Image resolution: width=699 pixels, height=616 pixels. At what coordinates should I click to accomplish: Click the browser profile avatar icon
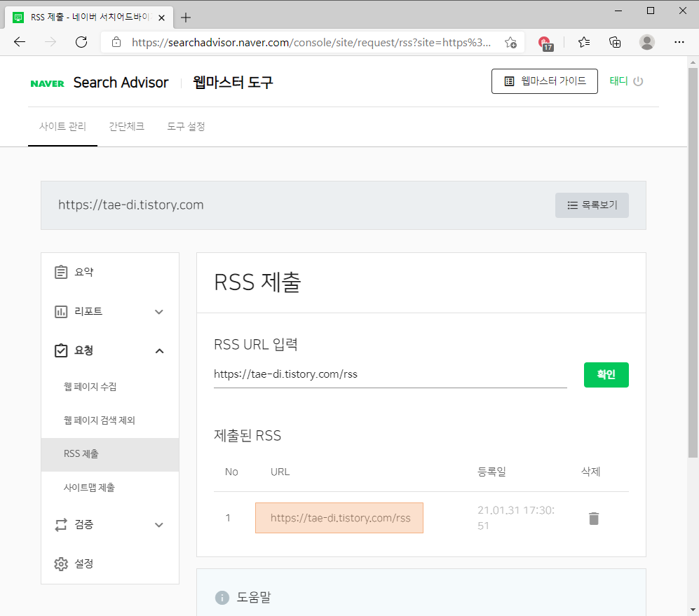(646, 42)
